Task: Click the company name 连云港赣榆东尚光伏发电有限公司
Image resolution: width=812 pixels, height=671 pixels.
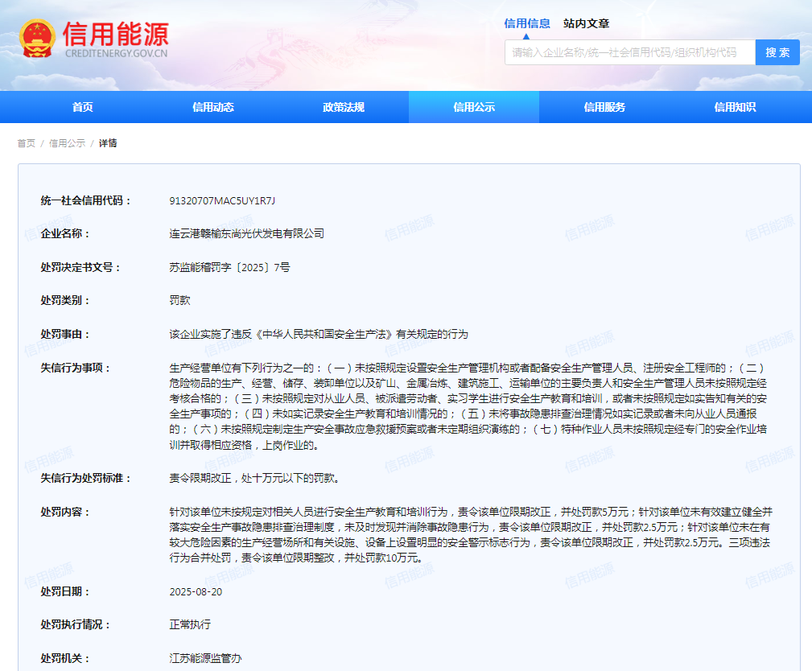Action: pos(246,234)
